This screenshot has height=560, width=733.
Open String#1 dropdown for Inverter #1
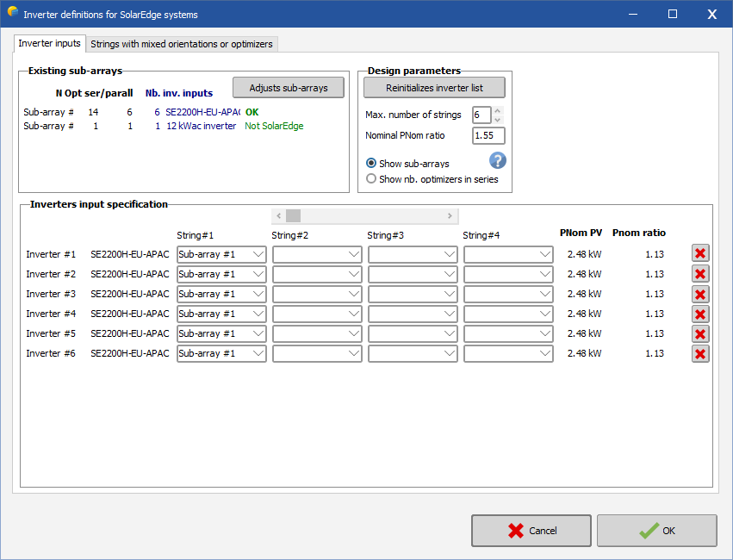pos(221,254)
